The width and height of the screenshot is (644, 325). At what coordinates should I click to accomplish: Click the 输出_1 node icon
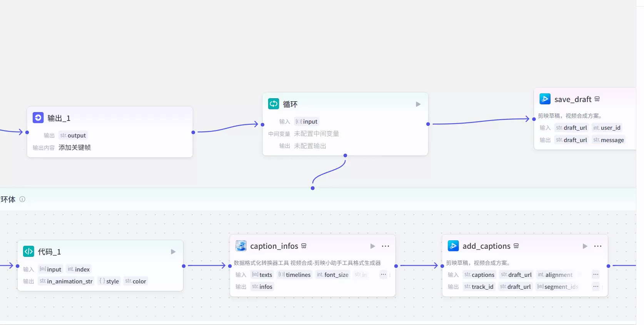[38, 117]
